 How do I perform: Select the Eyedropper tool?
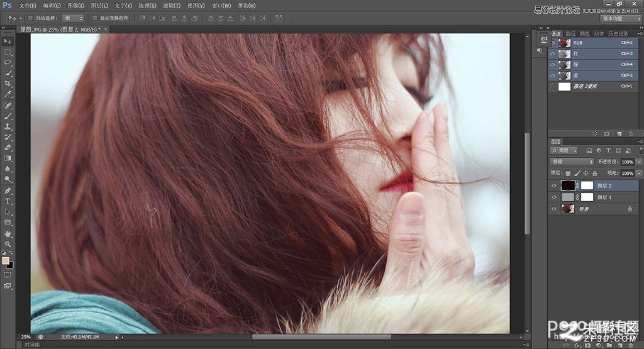coord(8,94)
